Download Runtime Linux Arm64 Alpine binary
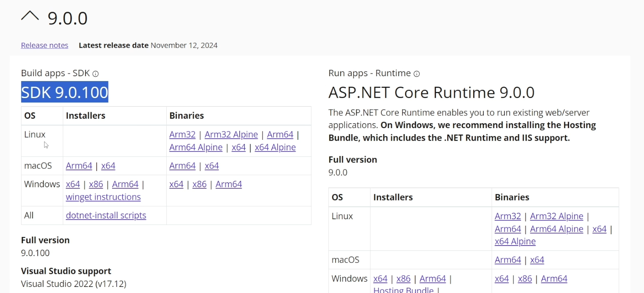Screen dimensions: 644x293 pyautogui.click(x=557, y=229)
